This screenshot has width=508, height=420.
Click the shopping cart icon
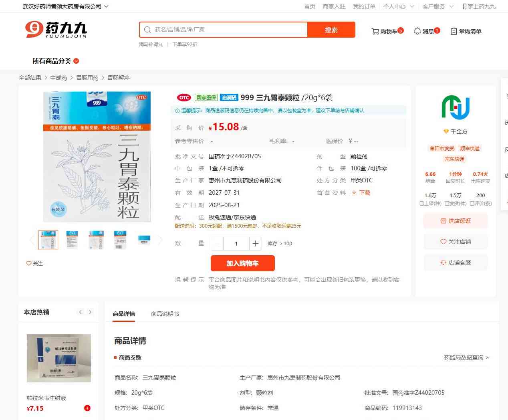(375, 31)
